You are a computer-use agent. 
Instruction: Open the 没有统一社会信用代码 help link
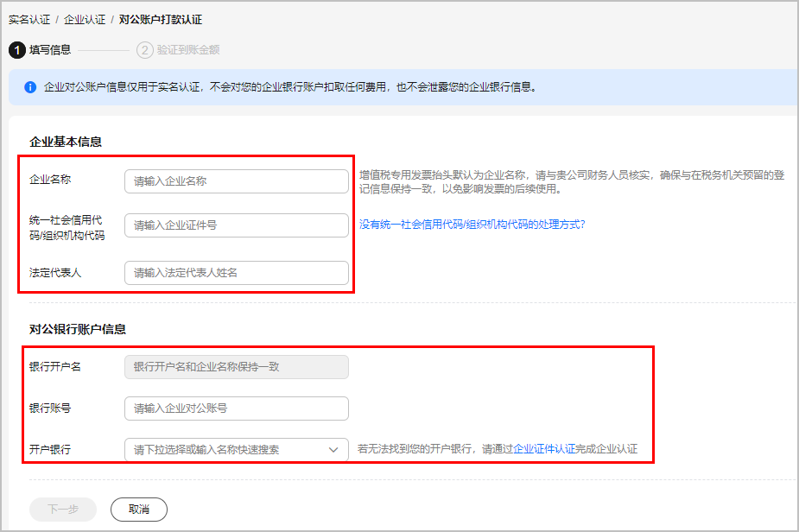(x=472, y=225)
